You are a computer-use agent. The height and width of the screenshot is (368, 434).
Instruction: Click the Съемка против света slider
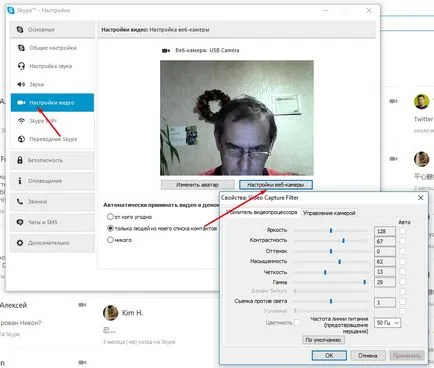pos(331,301)
